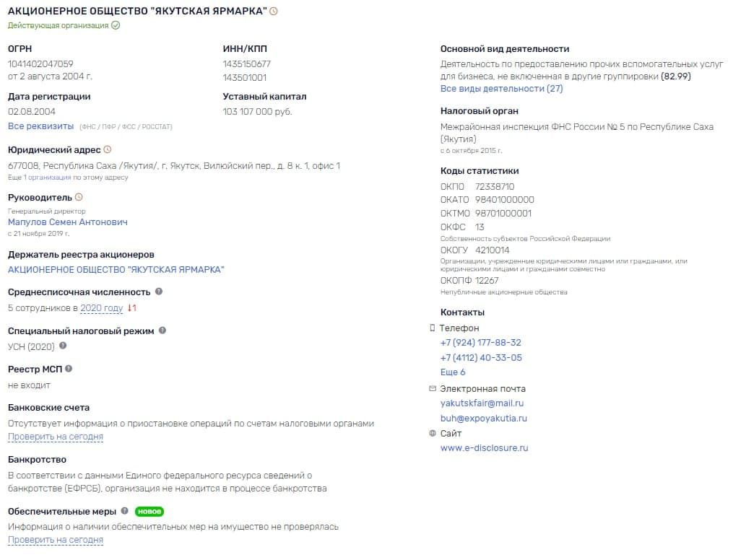Image resolution: width=733 pixels, height=560 pixels.
Task: Click info icon next to УСН (2020)
Action: tap(63, 346)
